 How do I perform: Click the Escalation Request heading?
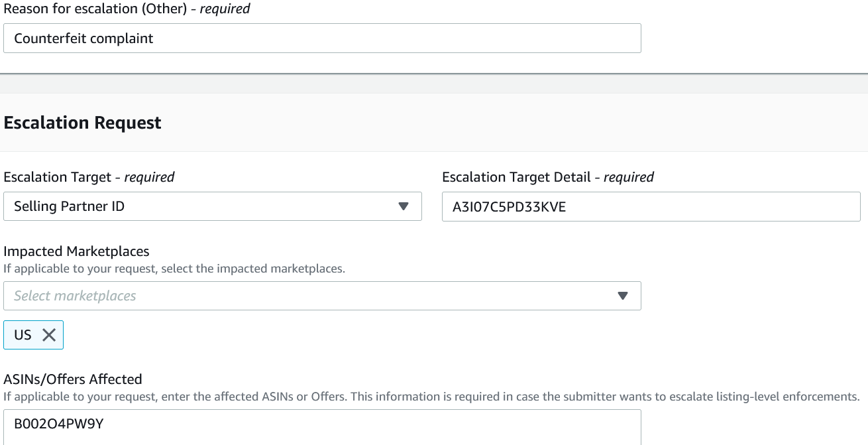(x=83, y=123)
